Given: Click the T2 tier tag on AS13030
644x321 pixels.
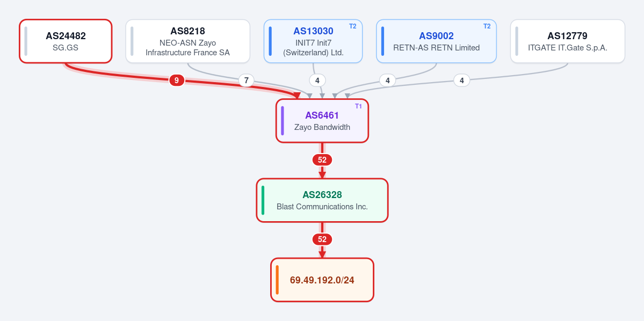Looking at the screenshot, I should (x=353, y=26).
